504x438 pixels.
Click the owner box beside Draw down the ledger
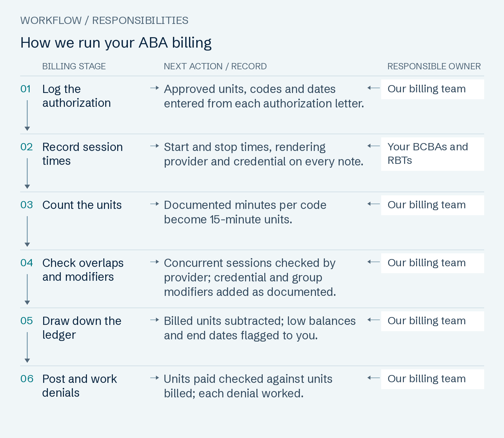coord(432,321)
